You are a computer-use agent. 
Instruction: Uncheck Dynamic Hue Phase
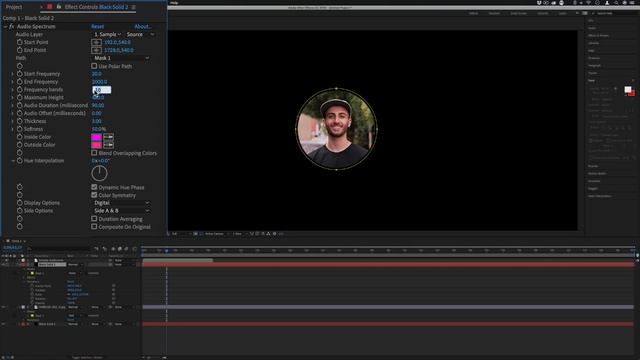point(94,187)
